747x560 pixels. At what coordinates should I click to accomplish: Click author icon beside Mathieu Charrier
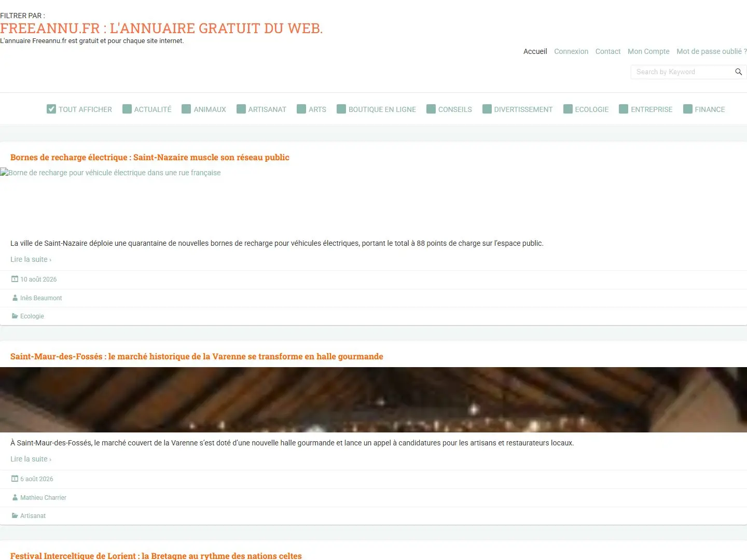(x=15, y=497)
